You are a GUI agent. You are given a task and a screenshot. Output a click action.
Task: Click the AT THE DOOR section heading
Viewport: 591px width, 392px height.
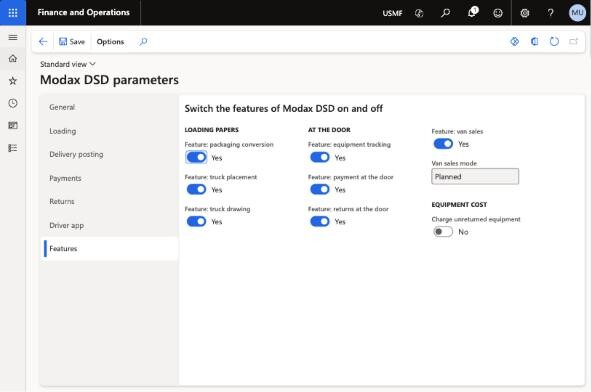point(329,130)
